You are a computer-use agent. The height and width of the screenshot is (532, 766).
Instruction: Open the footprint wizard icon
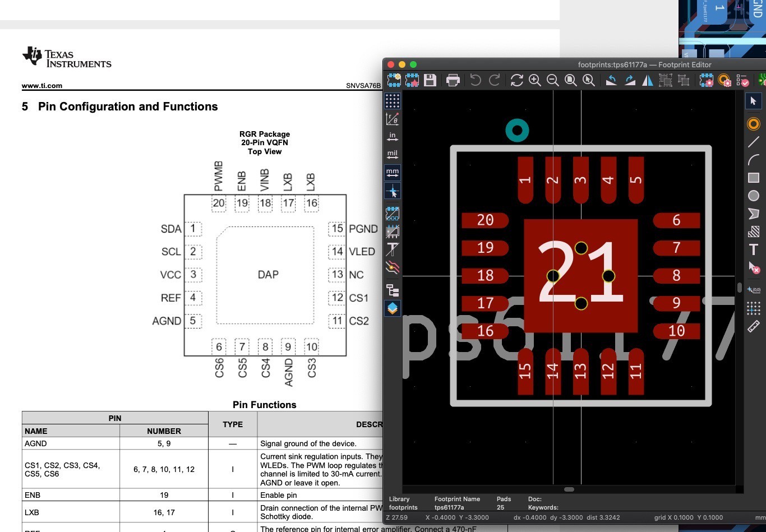(412, 80)
